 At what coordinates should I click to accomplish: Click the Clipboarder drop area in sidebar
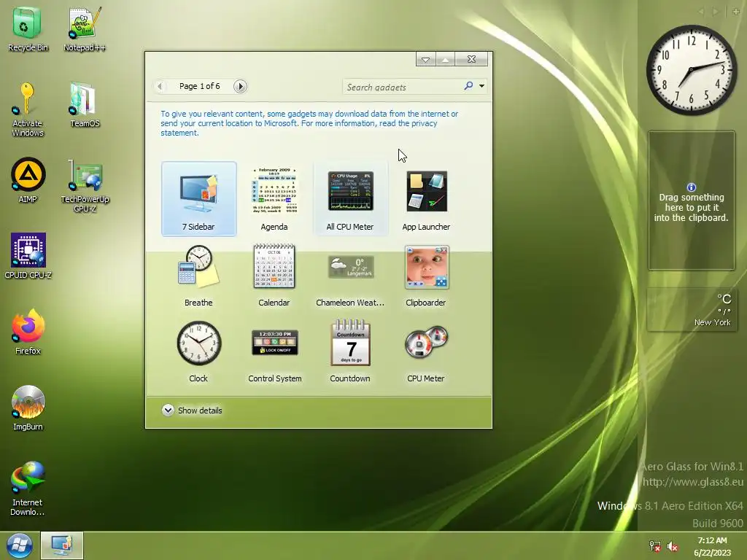click(692, 201)
